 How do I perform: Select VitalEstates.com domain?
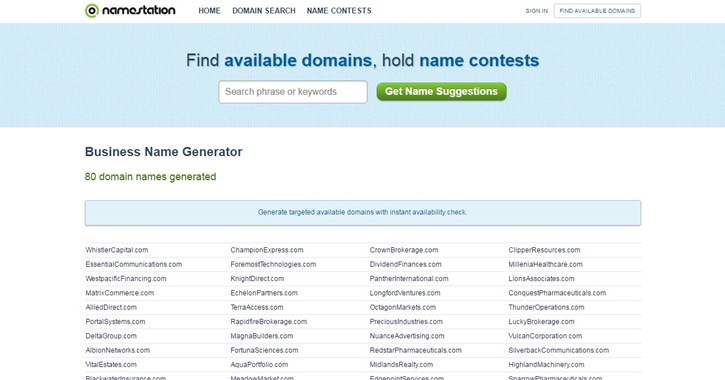[x=111, y=365]
